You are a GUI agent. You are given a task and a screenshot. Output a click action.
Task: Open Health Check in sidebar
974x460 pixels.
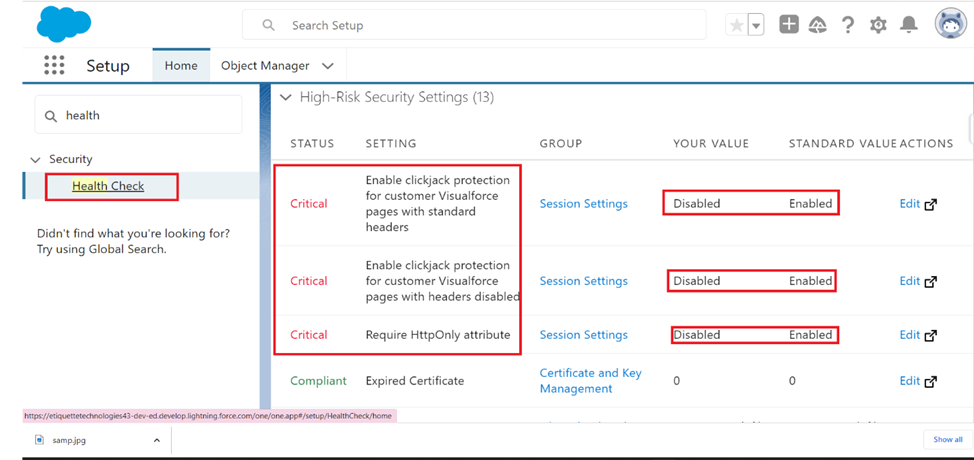(x=108, y=186)
